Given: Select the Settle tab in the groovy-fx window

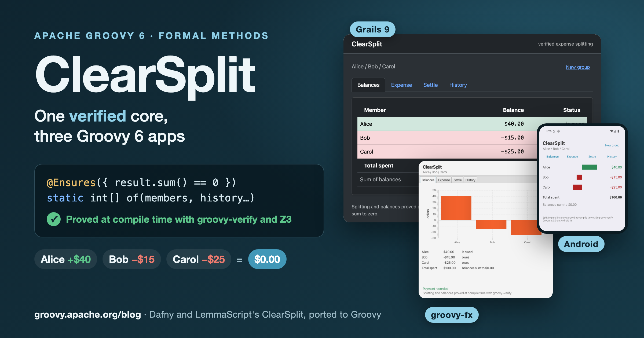Looking at the screenshot, I should 458,180.
